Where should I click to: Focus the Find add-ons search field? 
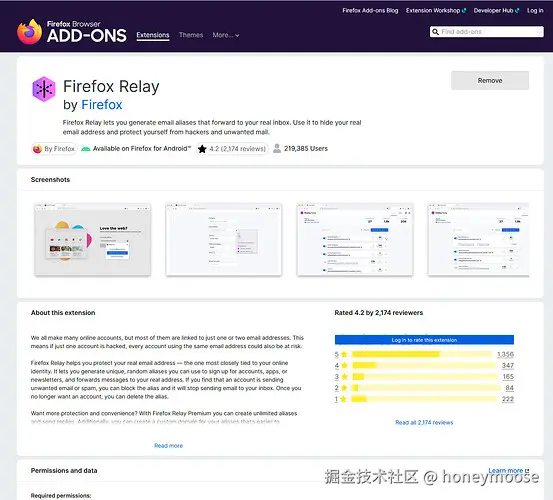[487, 32]
